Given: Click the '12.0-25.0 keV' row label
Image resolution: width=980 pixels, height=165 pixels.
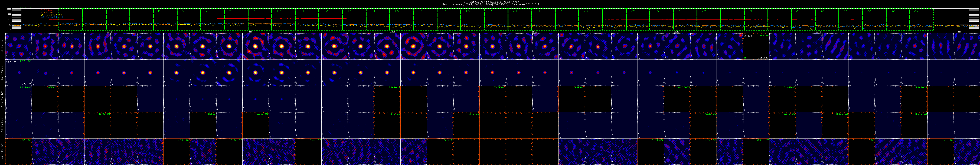Looking at the screenshot, I should [2, 99].
